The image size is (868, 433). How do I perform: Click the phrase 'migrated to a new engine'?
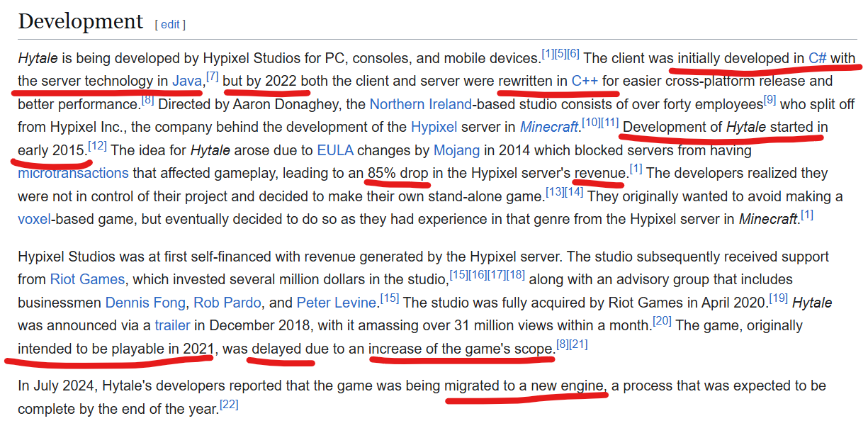pos(525,386)
